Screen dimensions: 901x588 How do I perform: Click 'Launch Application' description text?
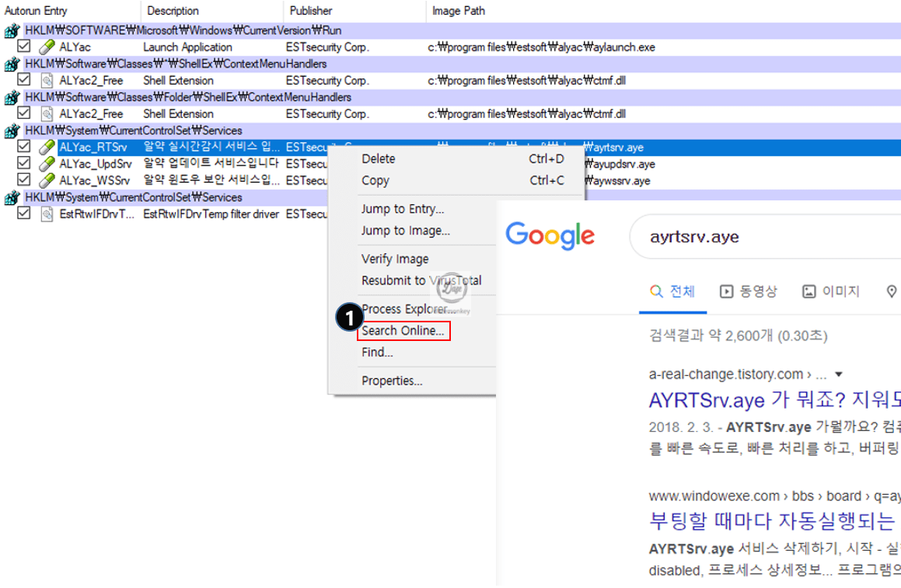click(187, 47)
